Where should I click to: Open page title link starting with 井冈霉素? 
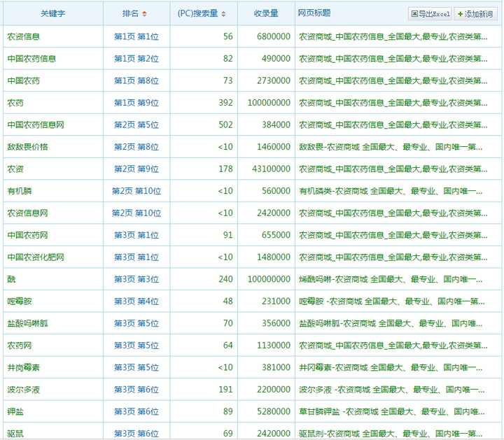390,367
